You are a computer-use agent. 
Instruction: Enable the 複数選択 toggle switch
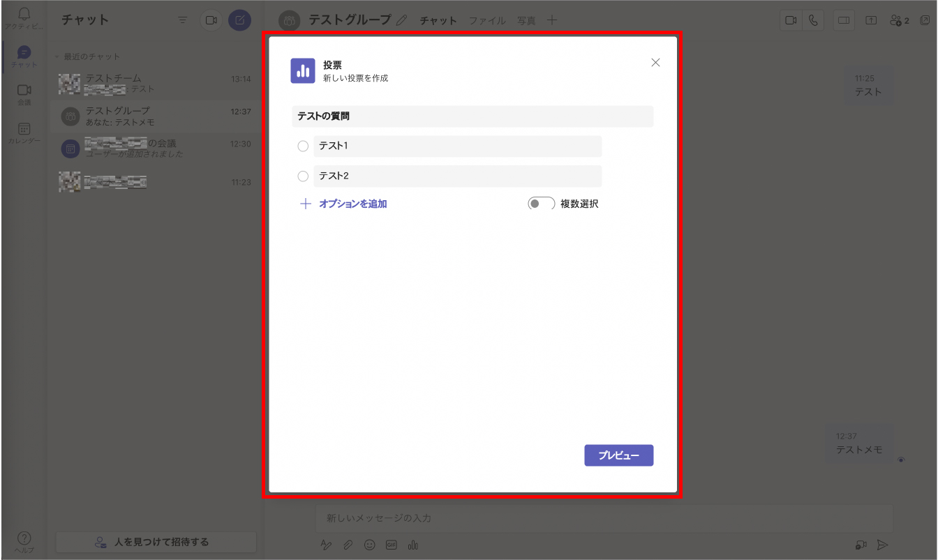pos(540,204)
